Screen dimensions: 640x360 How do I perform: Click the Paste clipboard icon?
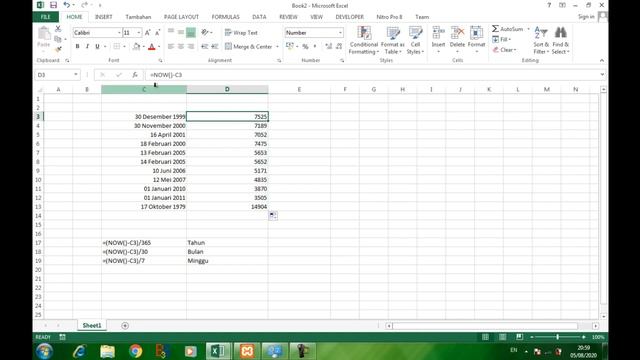click(x=44, y=33)
